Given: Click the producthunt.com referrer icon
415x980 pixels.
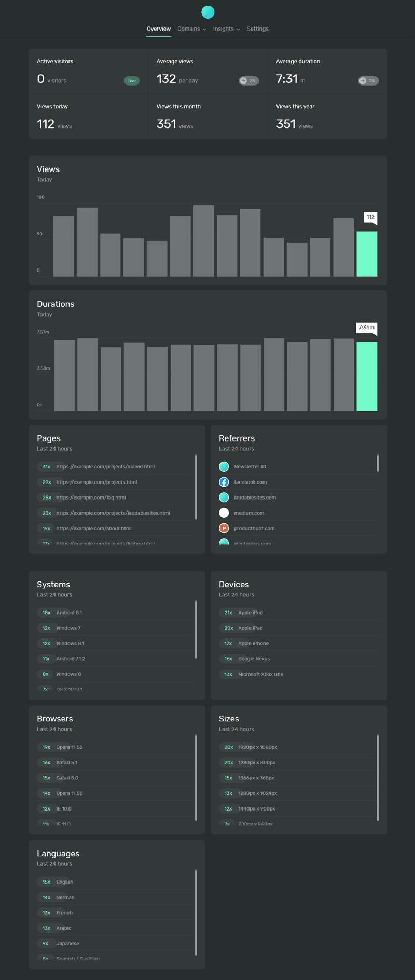Looking at the screenshot, I should click(x=224, y=528).
